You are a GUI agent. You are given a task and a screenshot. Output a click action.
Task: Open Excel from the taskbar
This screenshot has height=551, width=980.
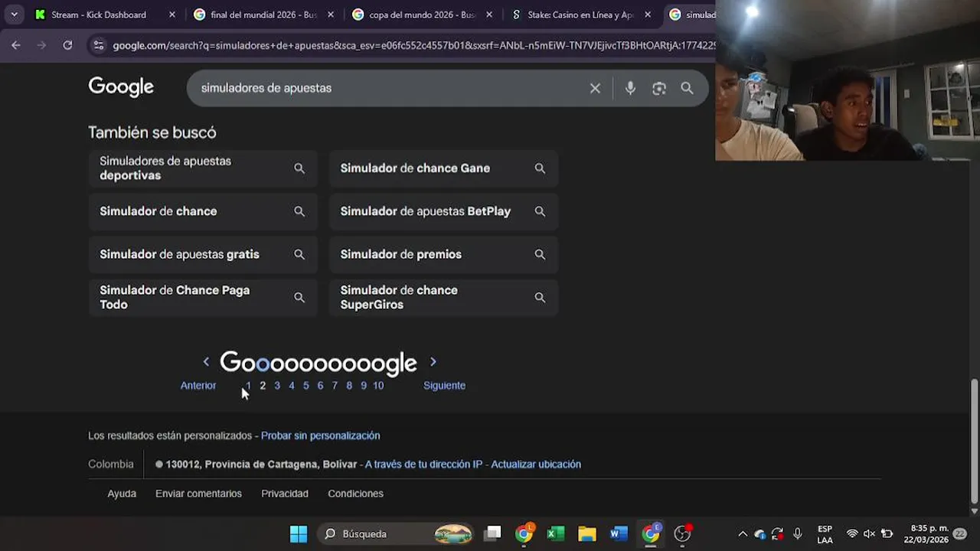click(556, 533)
